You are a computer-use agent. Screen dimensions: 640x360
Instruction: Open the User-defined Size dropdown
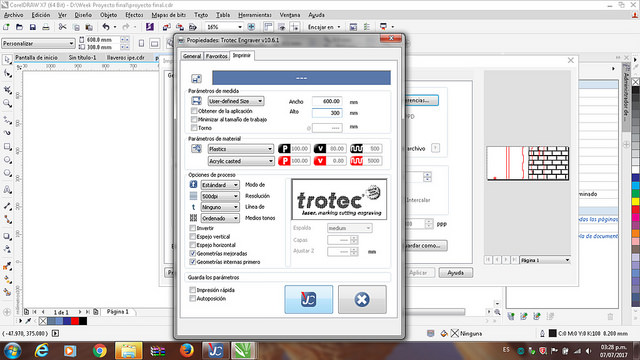[236, 101]
